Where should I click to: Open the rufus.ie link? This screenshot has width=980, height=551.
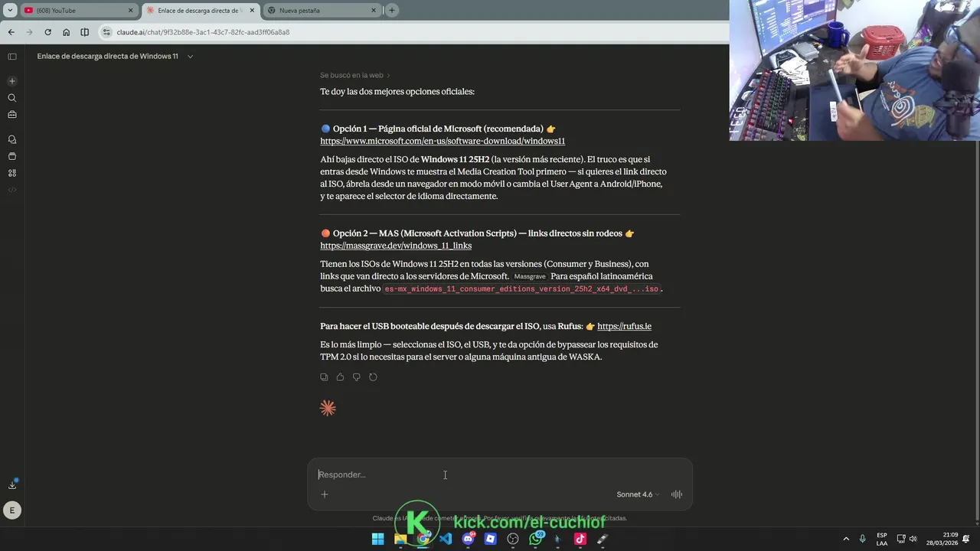click(624, 326)
